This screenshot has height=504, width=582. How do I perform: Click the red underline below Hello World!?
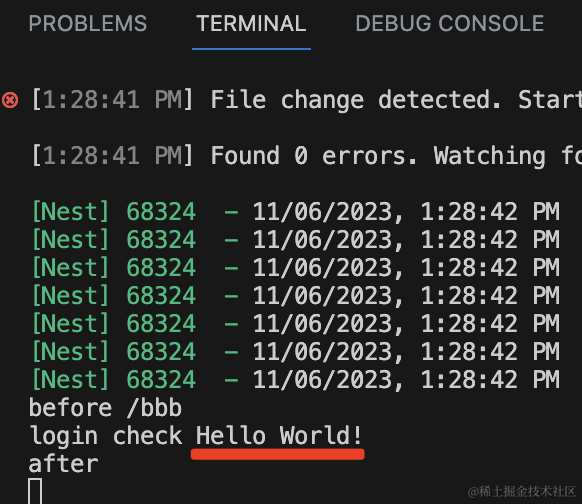pos(278,454)
